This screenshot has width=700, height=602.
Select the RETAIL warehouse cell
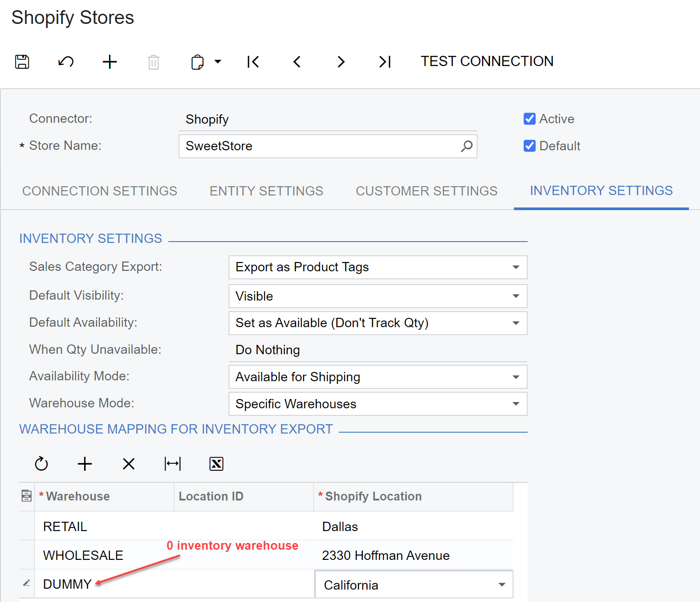pos(105,526)
